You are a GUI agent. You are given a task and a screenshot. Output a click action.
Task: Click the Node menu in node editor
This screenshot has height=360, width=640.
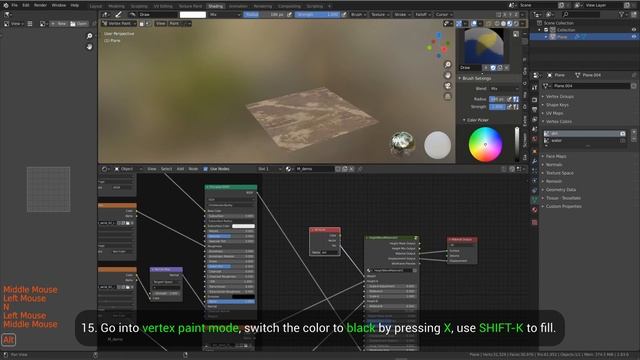point(193,169)
